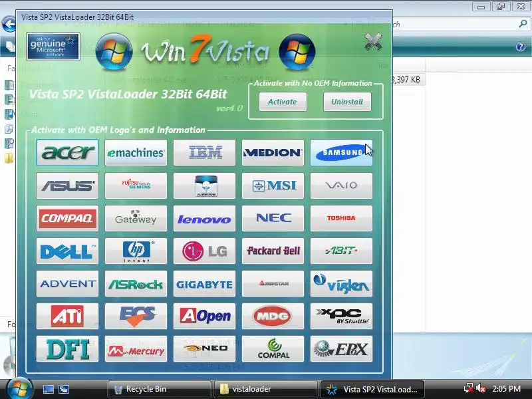The image size is (532, 399).
Task: Click Switch between windows quick launch icon
Action: (64, 389)
